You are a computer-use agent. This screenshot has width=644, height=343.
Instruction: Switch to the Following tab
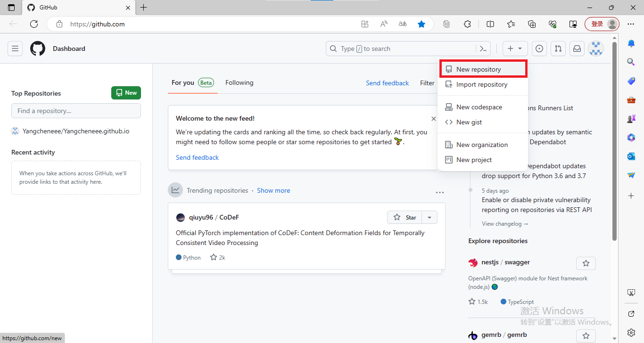(x=239, y=82)
